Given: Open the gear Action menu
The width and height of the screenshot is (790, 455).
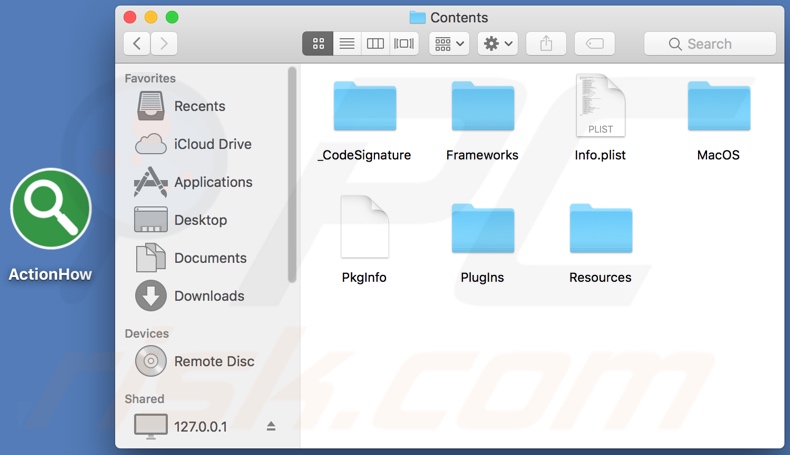Looking at the screenshot, I should 498,44.
